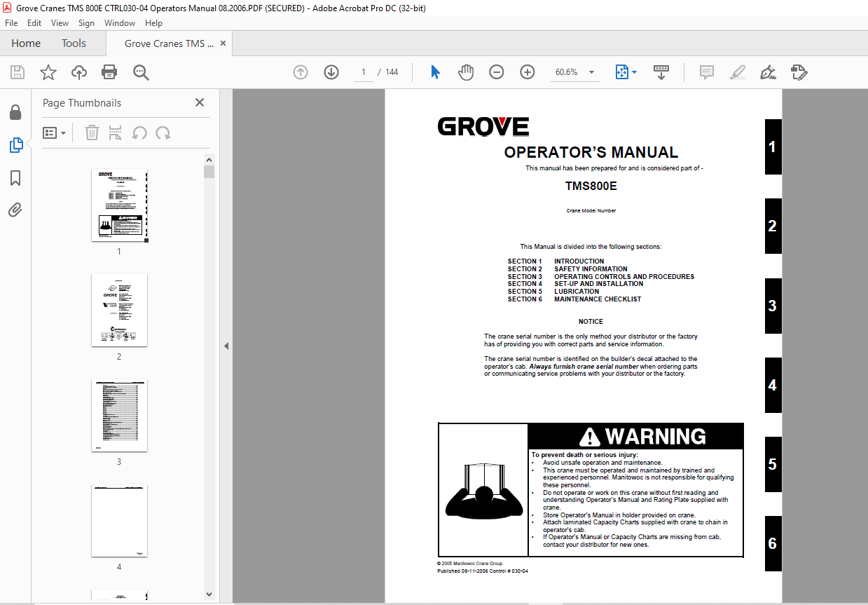Image resolution: width=868 pixels, height=605 pixels.
Task: Open the Attachments paperclip panel
Action: click(15, 210)
